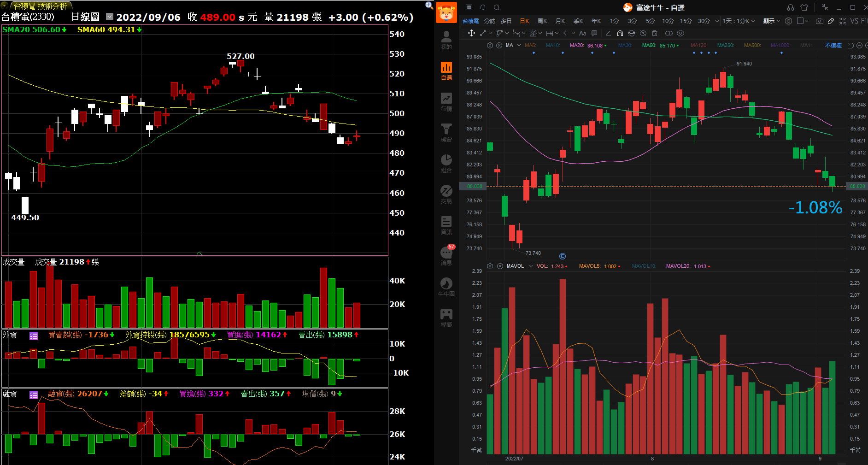868x465 pixels.
Task: Click the 不復權 adjustment button
Action: (833, 45)
